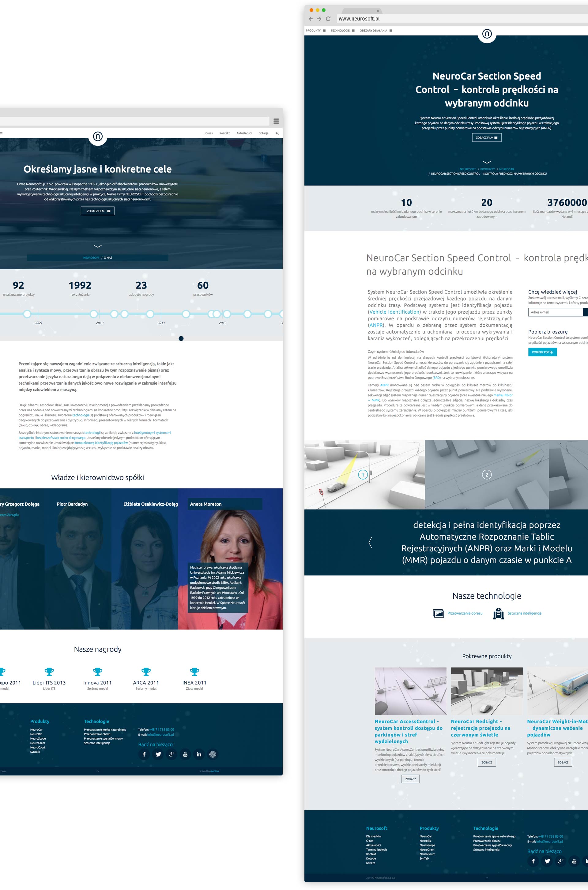This screenshot has height=890, width=588.
Task: Open the last round social icon in left footer
Action: pyautogui.click(x=213, y=754)
